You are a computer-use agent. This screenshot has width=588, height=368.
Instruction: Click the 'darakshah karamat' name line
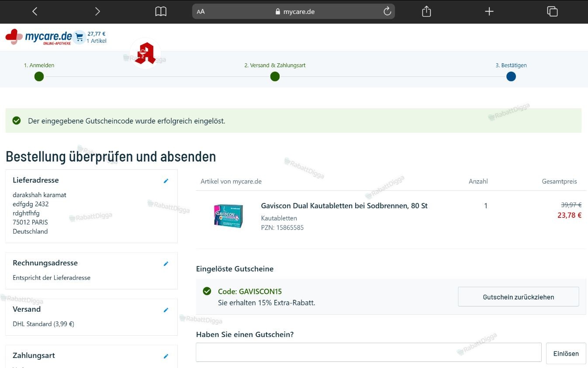(x=39, y=195)
